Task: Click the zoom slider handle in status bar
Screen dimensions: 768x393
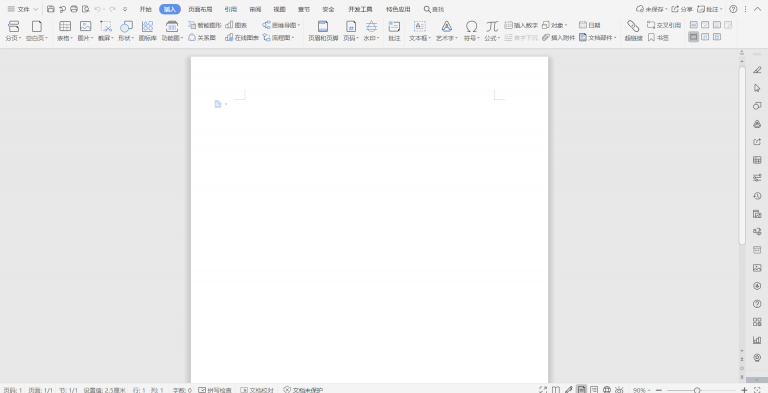Action: click(x=697, y=390)
